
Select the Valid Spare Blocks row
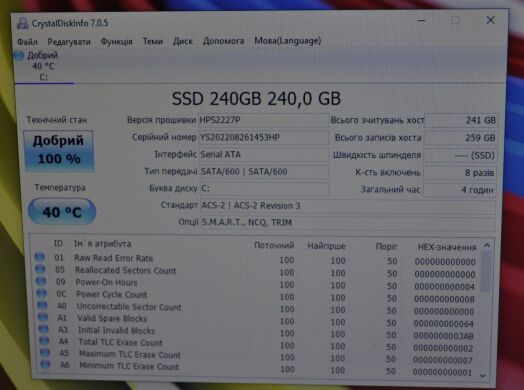256,320
